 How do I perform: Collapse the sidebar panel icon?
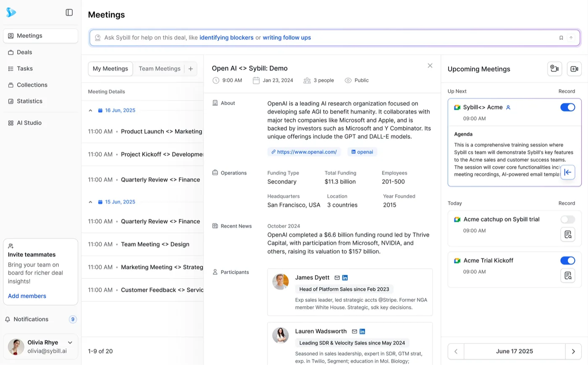click(x=69, y=13)
